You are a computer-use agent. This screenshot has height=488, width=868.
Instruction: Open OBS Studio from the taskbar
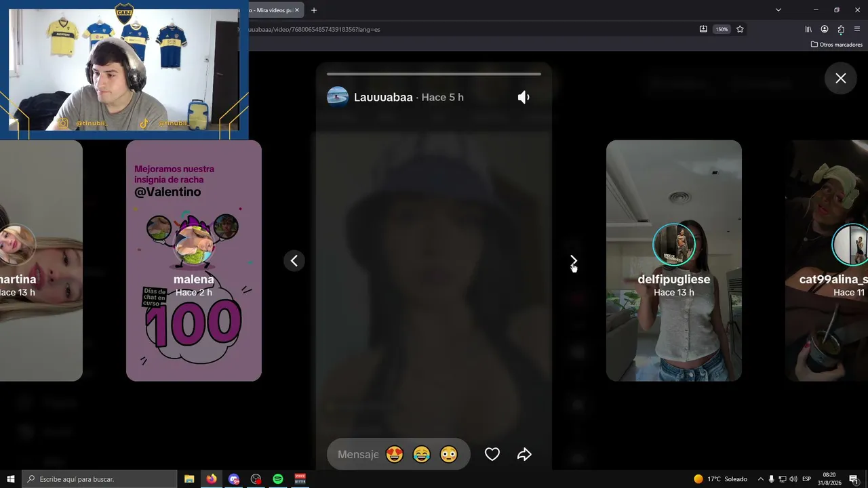tap(256, 479)
